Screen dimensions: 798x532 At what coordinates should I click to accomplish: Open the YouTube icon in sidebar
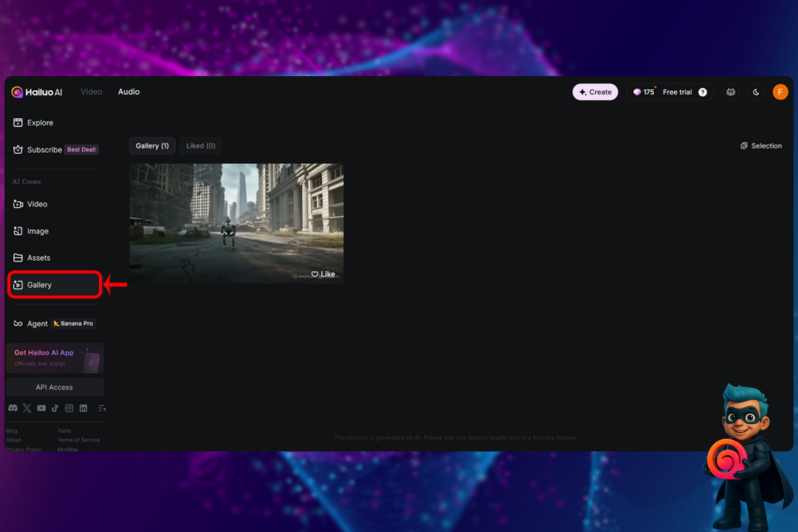click(x=41, y=408)
